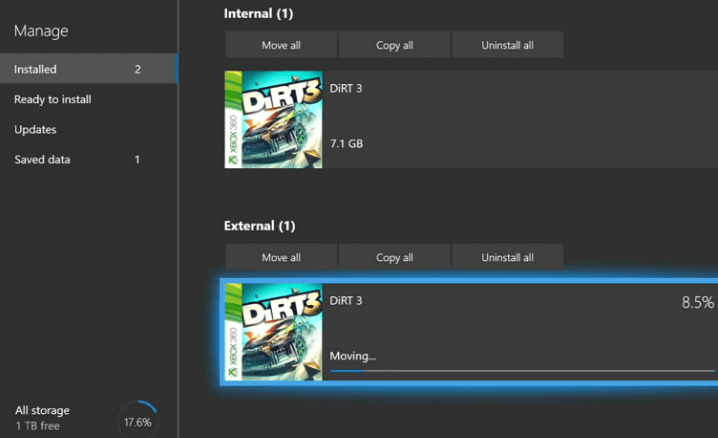Viewport: 718px width, 438px height.
Task: Click the 17.6% storage usage ring
Action: 137,422
